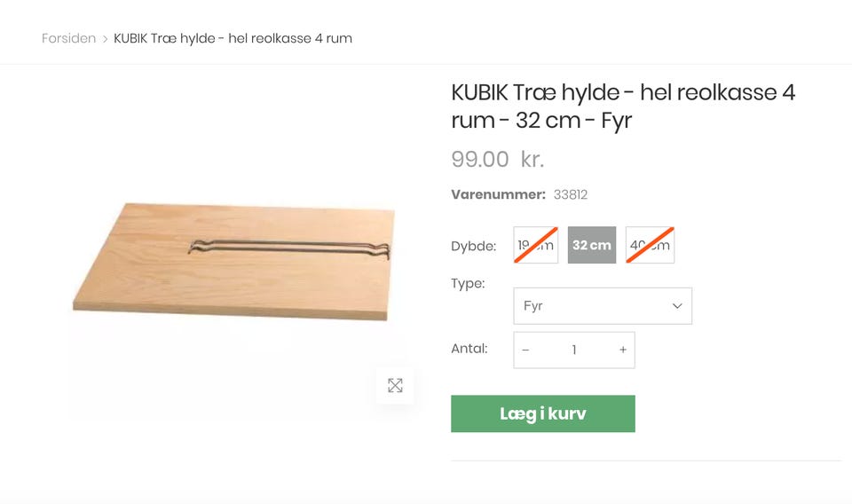Select the 32 cm depth option

point(592,245)
